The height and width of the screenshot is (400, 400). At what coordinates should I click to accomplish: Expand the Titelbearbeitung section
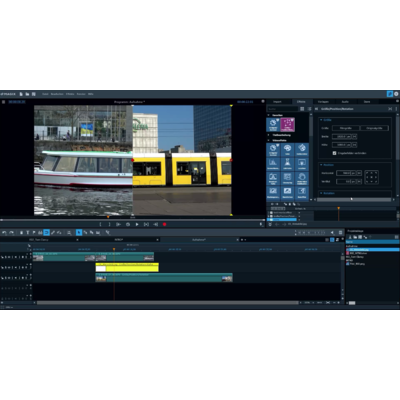pos(269,135)
